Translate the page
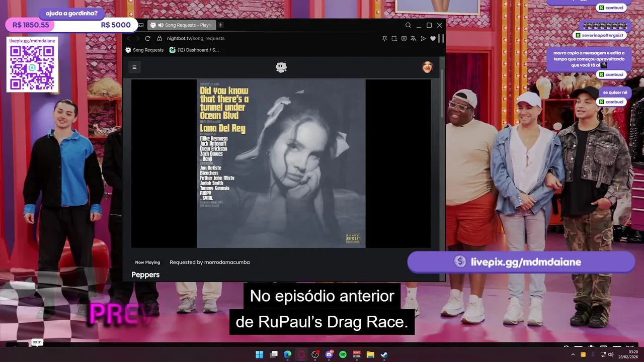The height and width of the screenshot is (362, 644). [413, 38]
